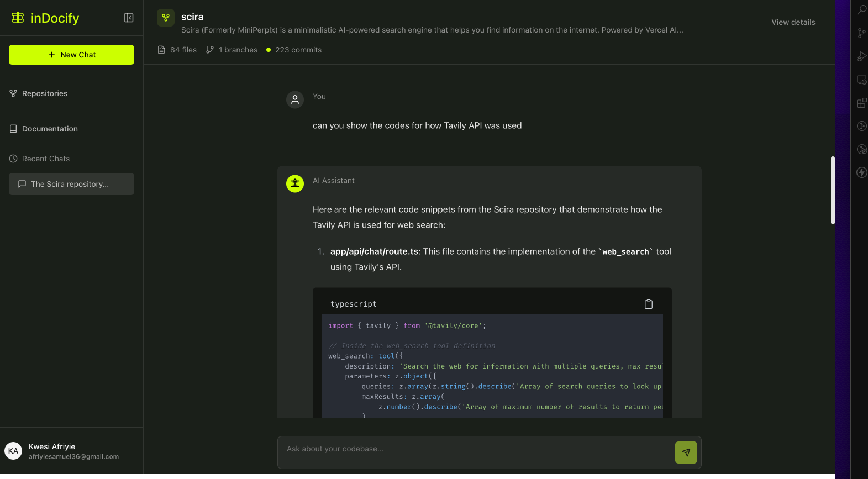The image size is (868, 479).
Task: Collapse the sidebar panel toggle
Action: pos(129,18)
